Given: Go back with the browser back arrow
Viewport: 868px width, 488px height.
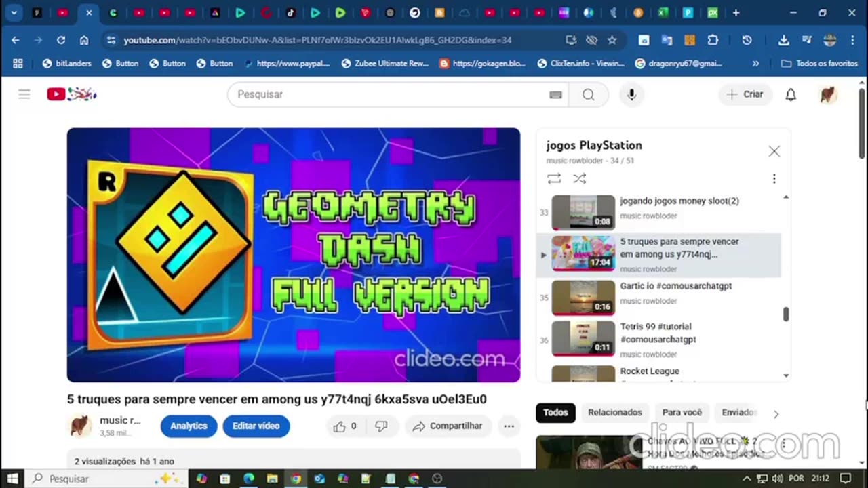Looking at the screenshot, I should pyautogui.click(x=16, y=40).
